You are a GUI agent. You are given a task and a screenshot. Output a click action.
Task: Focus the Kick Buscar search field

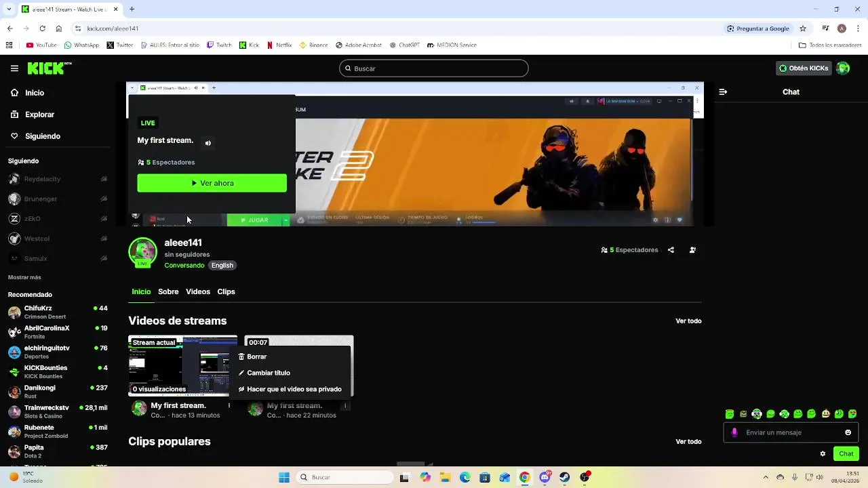coord(434,68)
